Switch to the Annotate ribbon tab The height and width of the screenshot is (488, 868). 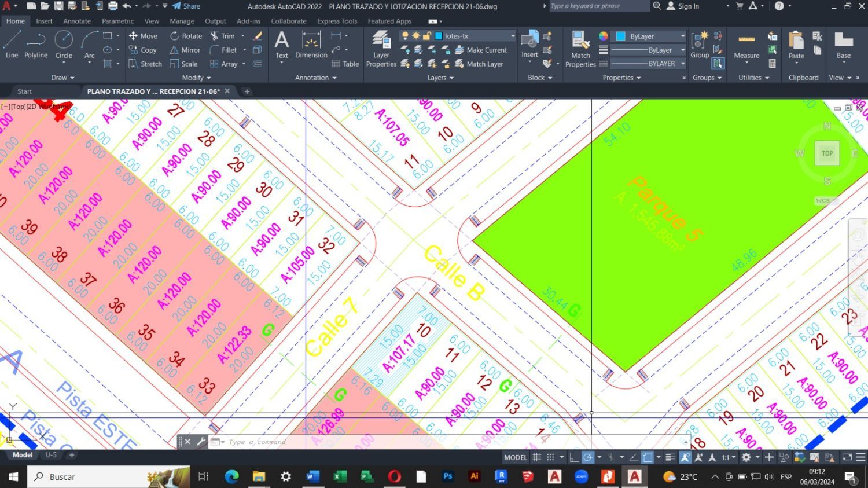coord(77,21)
